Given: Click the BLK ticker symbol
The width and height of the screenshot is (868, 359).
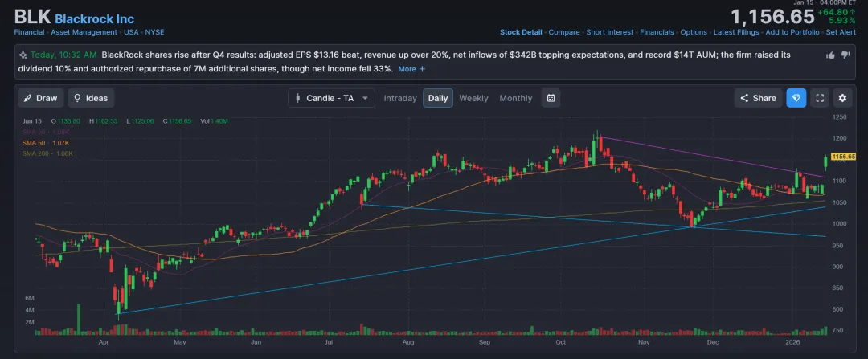Looking at the screenshot, I should point(32,17).
